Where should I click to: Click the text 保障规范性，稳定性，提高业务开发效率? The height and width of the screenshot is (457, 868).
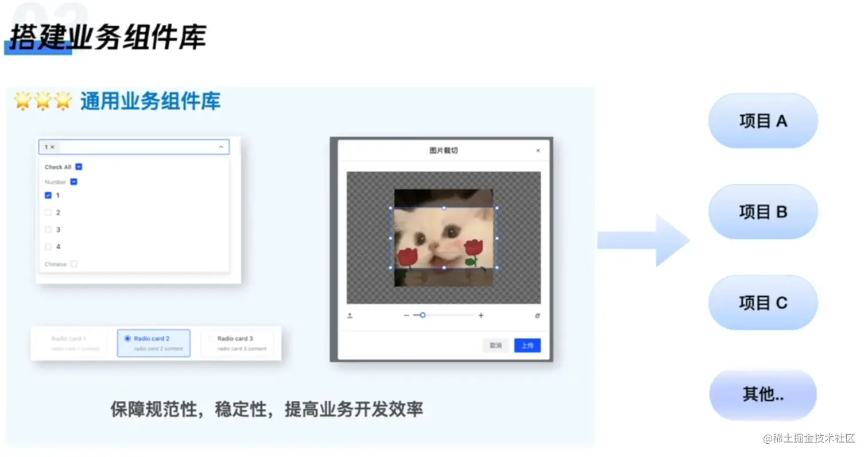click(x=267, y=409)
